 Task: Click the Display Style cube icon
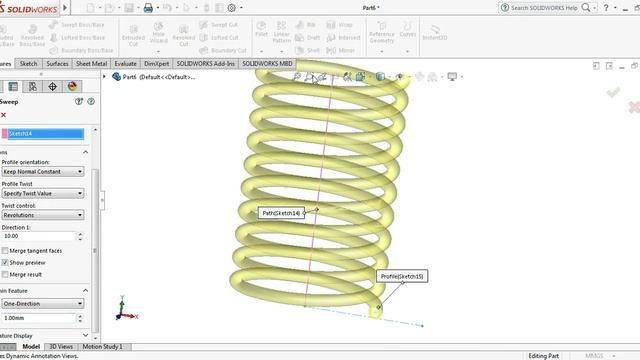point(380,76)
